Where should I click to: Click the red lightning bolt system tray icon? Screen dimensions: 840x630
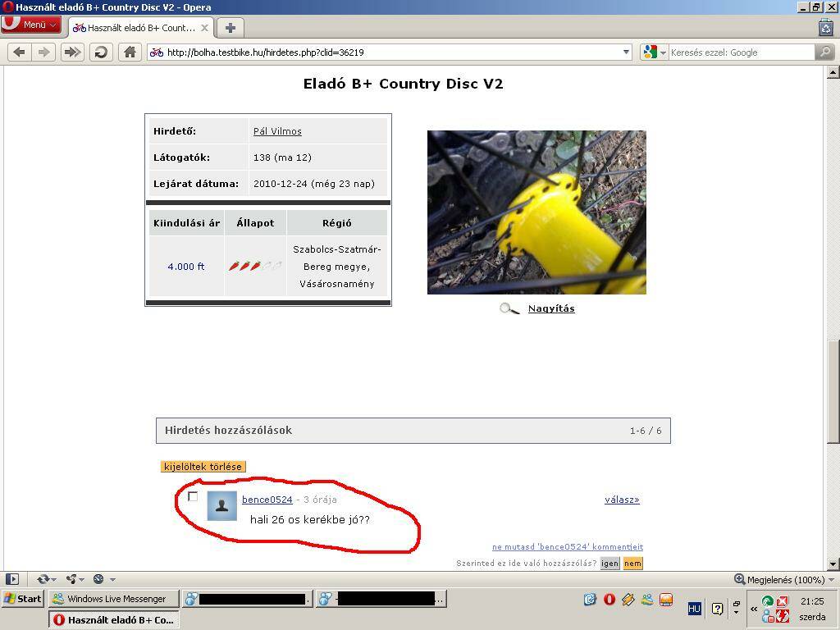pos(782,616)
